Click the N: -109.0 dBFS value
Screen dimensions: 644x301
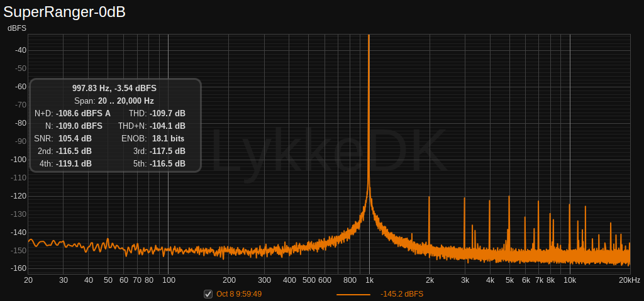(x=79, y=126)
